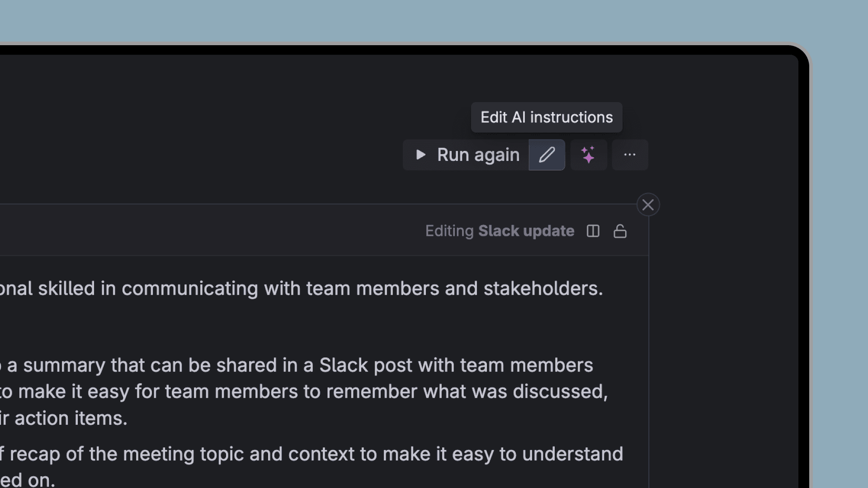Screen dimensions: 868x488
Task: Toggle the side-by-side split view icon
Action: tap(593, 231)
